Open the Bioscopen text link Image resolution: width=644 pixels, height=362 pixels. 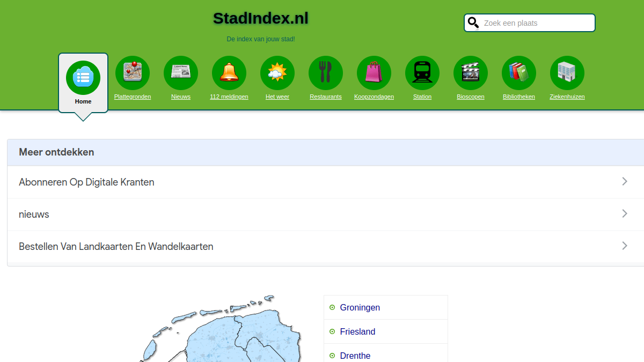pos(471,97)
